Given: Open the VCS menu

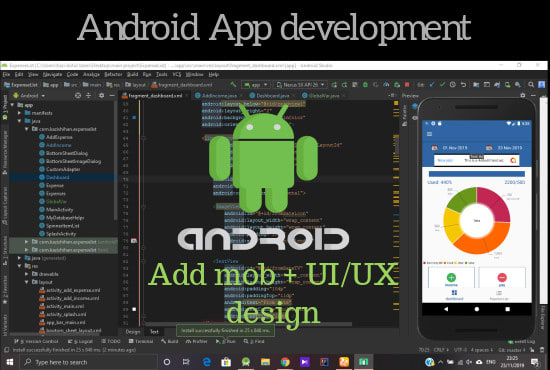Looking at the screenshot, I should coord(177,74).
